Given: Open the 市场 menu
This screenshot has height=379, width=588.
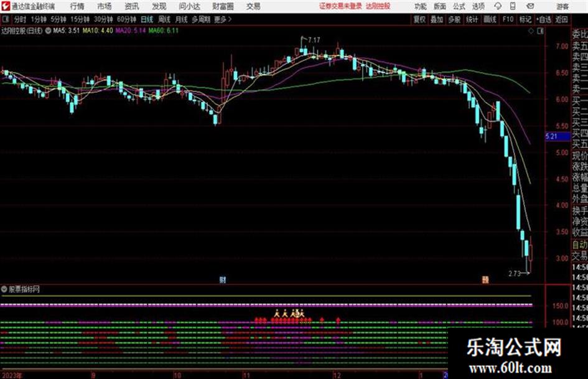Looking at the screenshot, I should (x=105, y=6).
